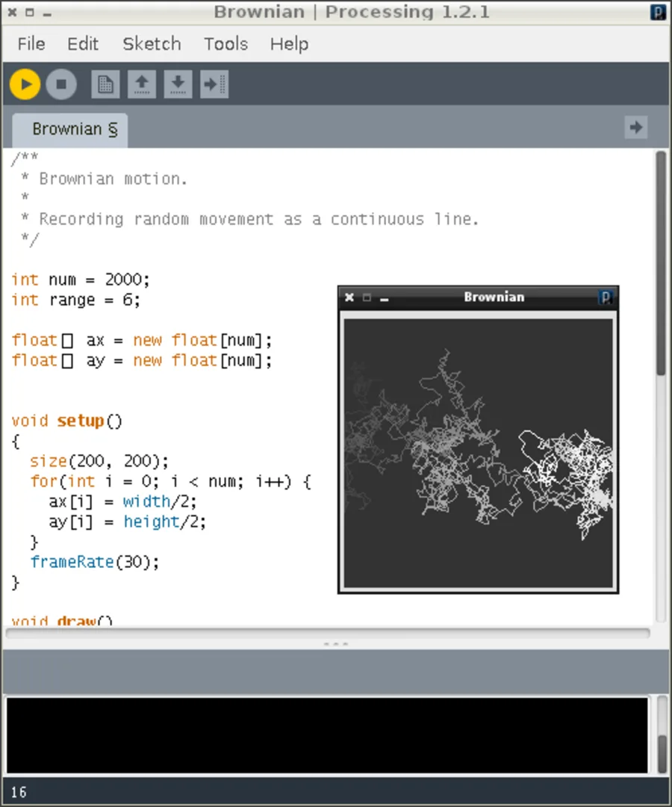This screenshot has width=672, height=807.
Task: Click the 'float[] ay' declaration line
Action: pyautogui.click(x=141, y=360)
